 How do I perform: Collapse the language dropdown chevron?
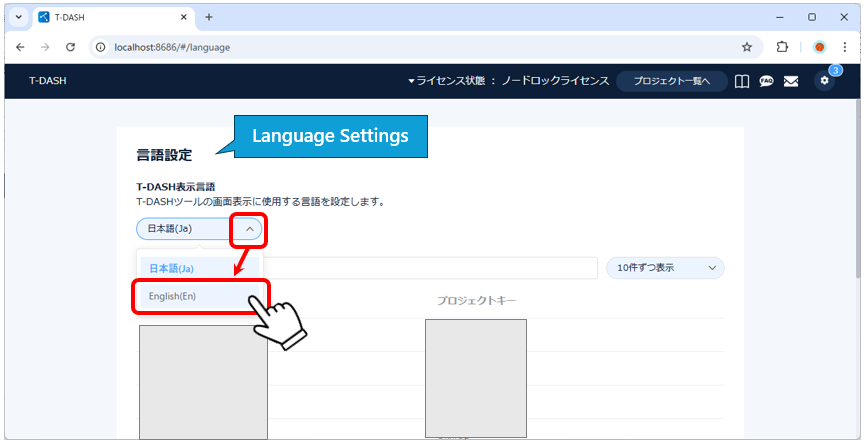tap(249, 229)
